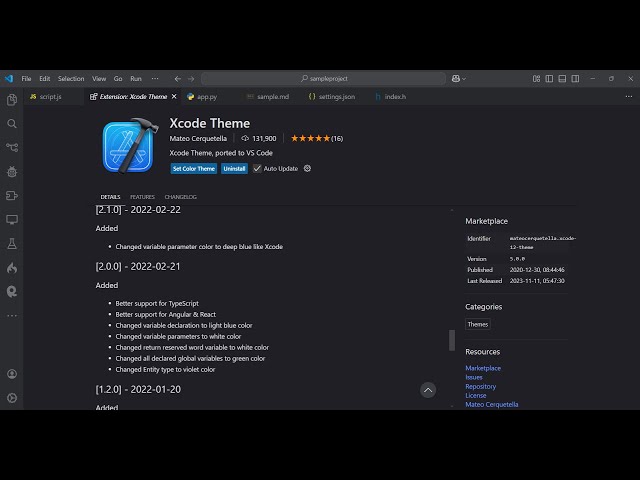The height and width of the screenshot is (480, 640).
Task: Open the Run and Debug view
Action: [x=12, y=172]
